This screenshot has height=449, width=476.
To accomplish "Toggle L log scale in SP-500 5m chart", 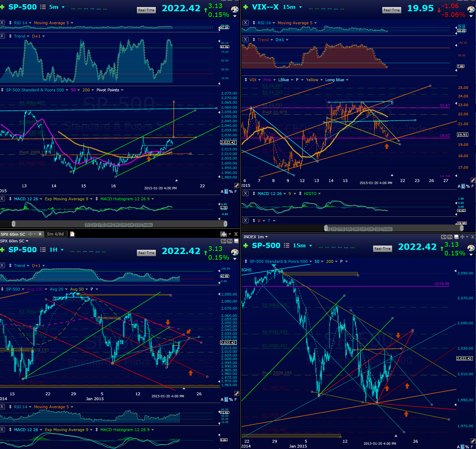I will coord(226,191).
